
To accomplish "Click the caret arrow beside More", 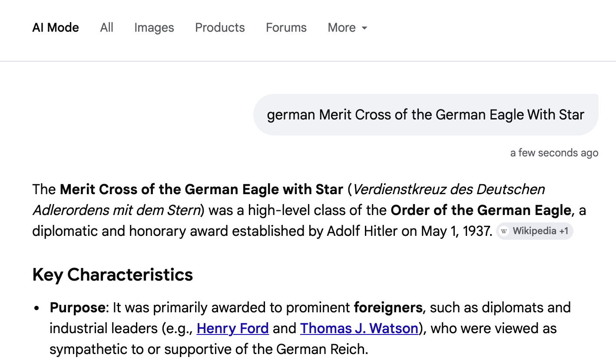I will pyautogui.click(x=364, y=28).
